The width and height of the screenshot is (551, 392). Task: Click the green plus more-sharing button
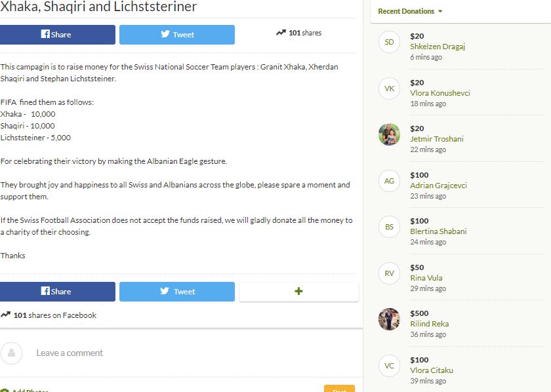tap(298, 292)
